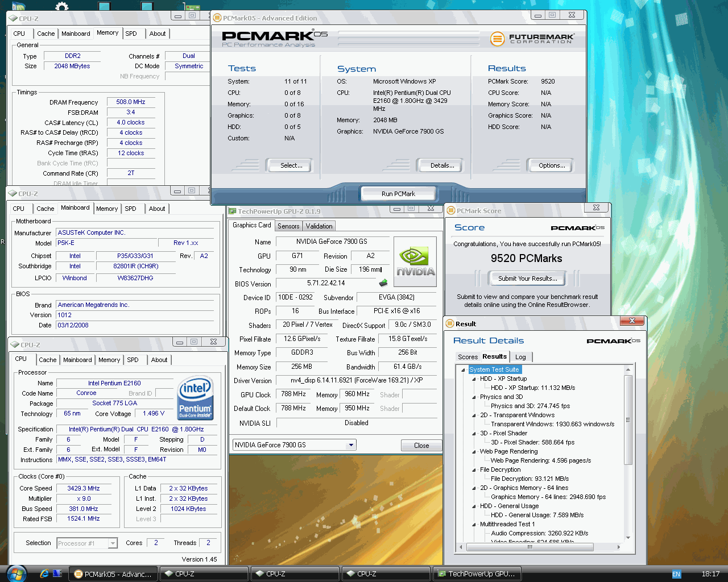Click the CPU-Z title icon of the Processor window
Image resolution: width=728 pixels, height=582 pixels.
(x=15, y=344)
